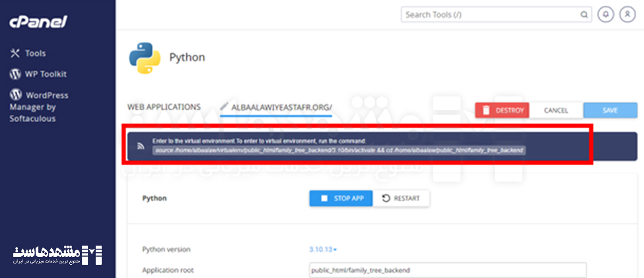Viewport: 644px width, 278px height.
Task: Click the search magnifier icon
Action: pos(584,15)
